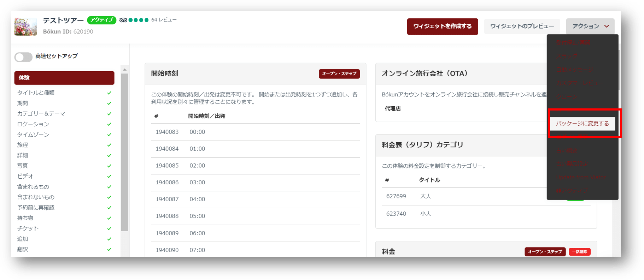Screen dimensions: 644x280
Task: Click the green check next to タイトルと種類
Action: pyautogui.click(x=109, y=93)
